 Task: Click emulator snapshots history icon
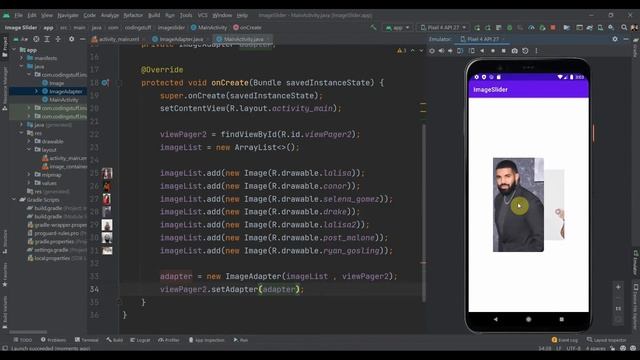[525, 51]
